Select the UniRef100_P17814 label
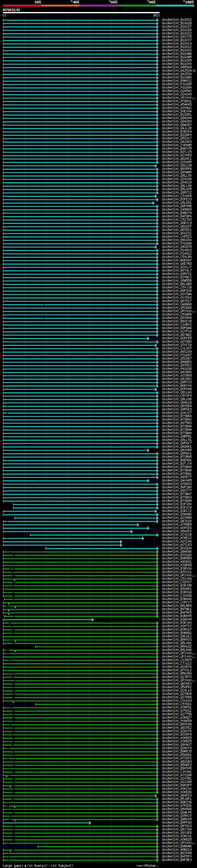 pos(177,297)
